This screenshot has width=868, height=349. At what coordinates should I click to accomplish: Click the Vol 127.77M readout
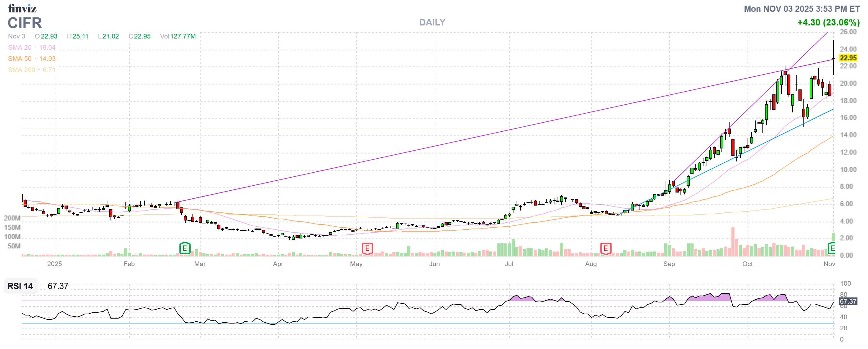[178, 36]
